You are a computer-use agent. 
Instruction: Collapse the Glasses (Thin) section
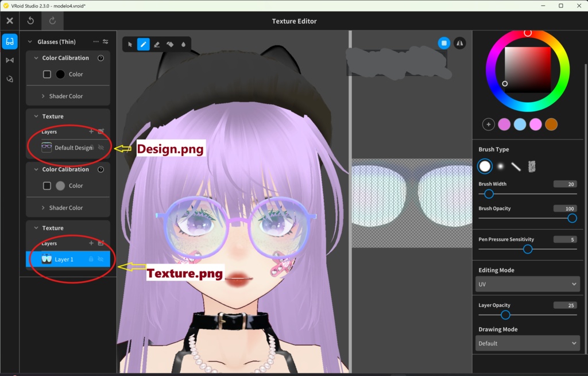tap(30, 41)
